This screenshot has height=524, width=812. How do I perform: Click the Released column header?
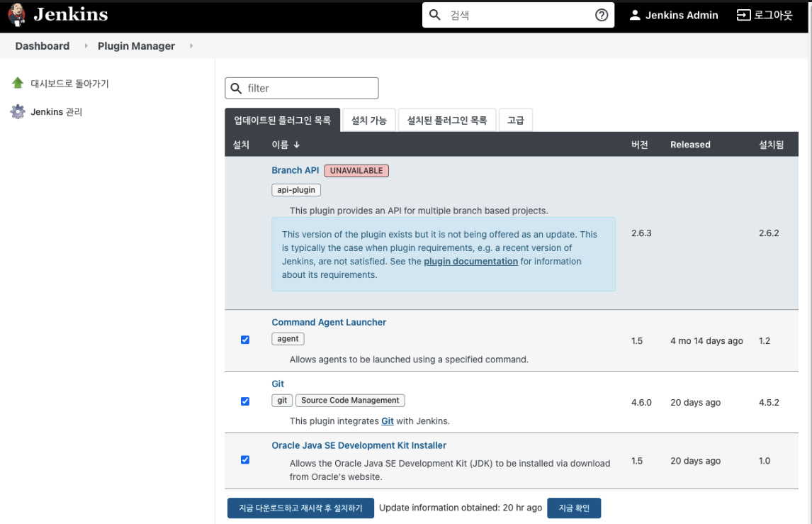coord(690,145)
